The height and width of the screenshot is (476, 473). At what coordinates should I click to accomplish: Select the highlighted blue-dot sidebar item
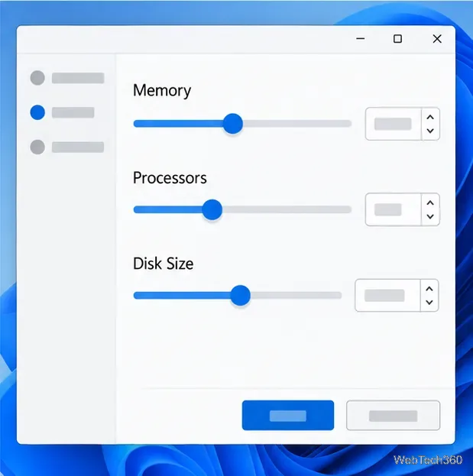point(62,112)
